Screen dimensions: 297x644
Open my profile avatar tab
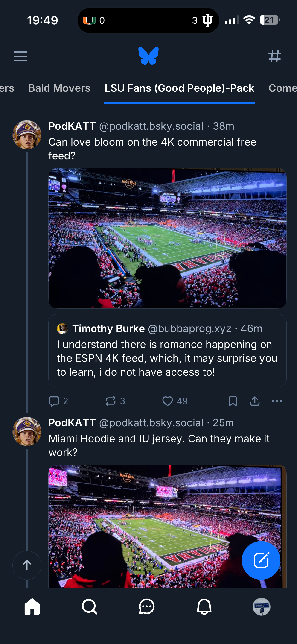click(x=261, y=606)
